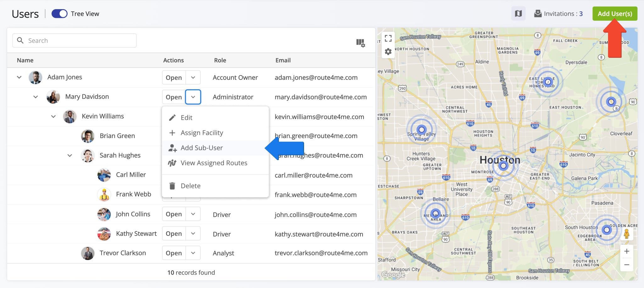
Task: Toggle the Tree View switch
Action: (x=59, y=14)
